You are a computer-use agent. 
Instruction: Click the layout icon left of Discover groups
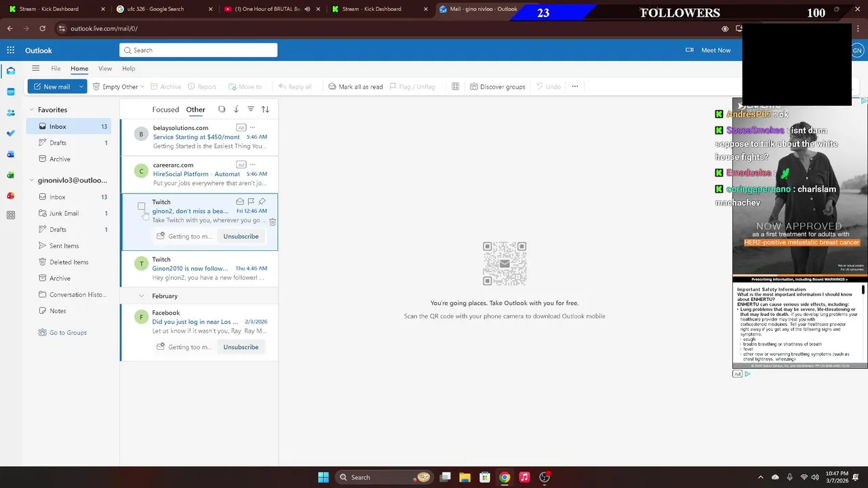(455, 87)
